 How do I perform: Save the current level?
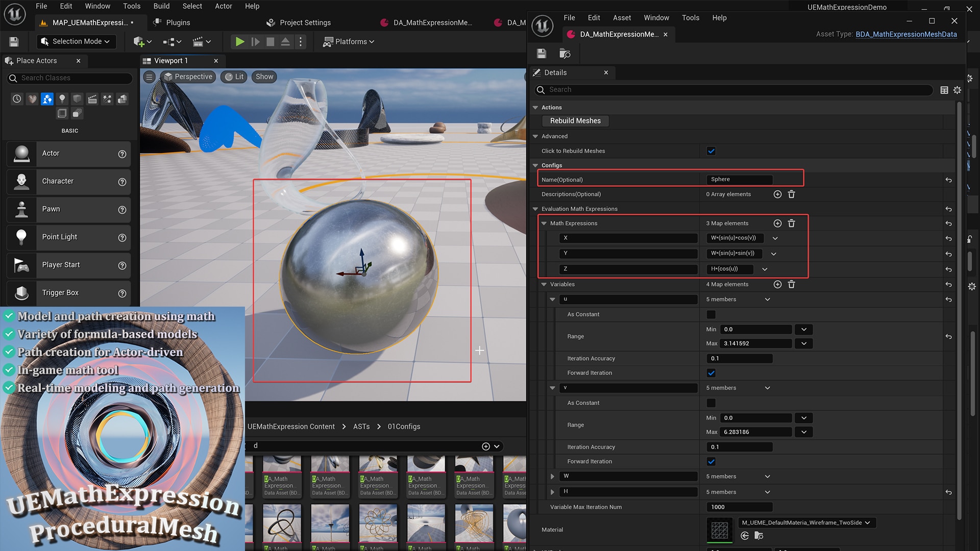pos(14,41)
